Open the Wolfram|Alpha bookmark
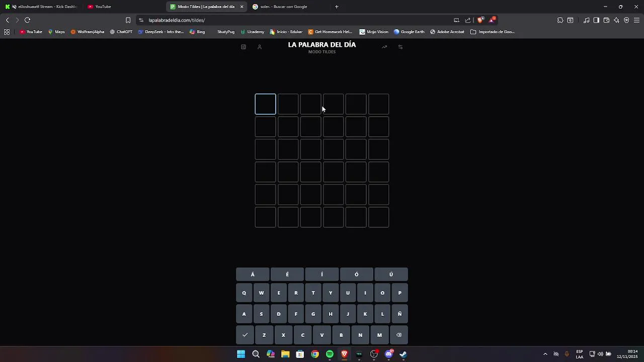This screenshot has height=362, width=644. (88, 32)
